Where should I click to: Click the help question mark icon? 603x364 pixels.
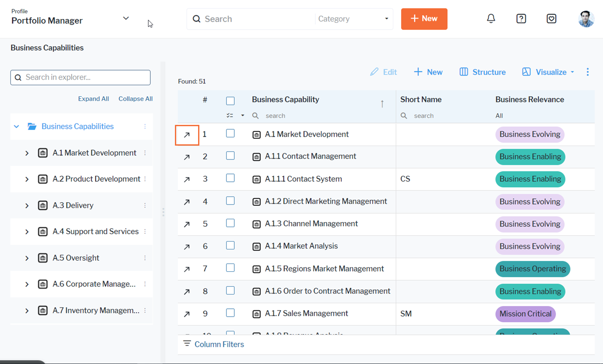click(x=521, y=19)
